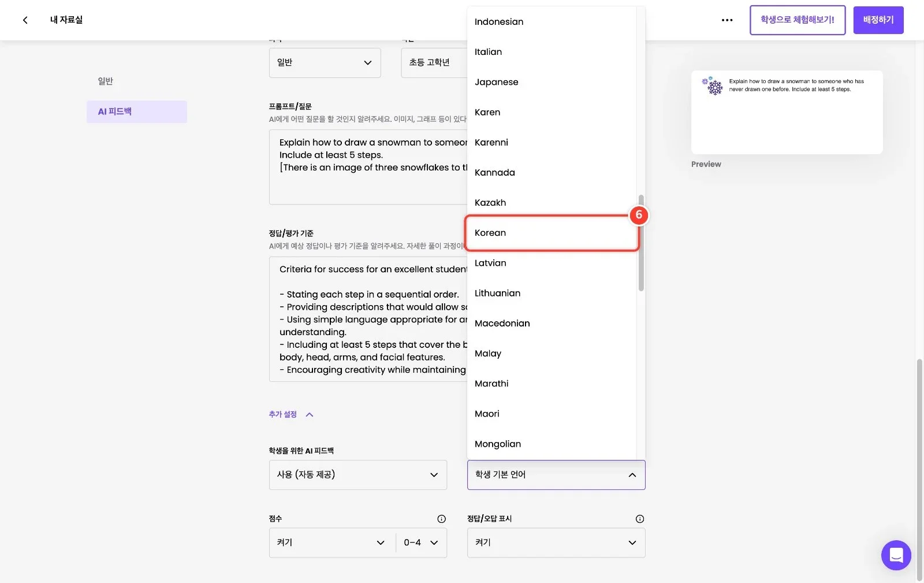Click the language list scrollbar thumb

[x=641, y=243]
